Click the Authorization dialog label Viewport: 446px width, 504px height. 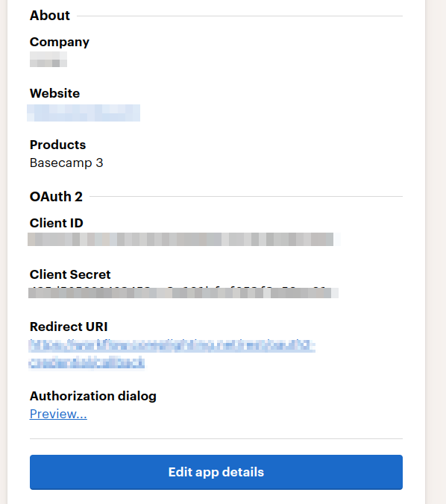coord(93,396)
